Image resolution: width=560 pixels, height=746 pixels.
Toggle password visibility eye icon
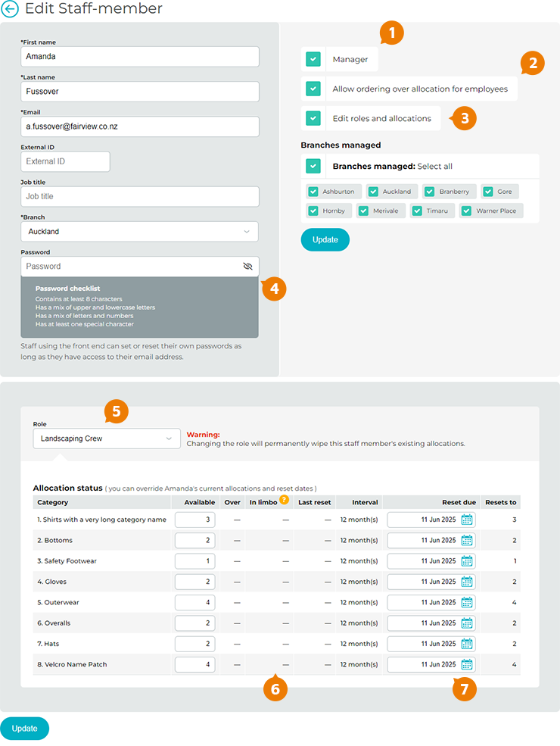pyautogui.click(x=247, y=267)
